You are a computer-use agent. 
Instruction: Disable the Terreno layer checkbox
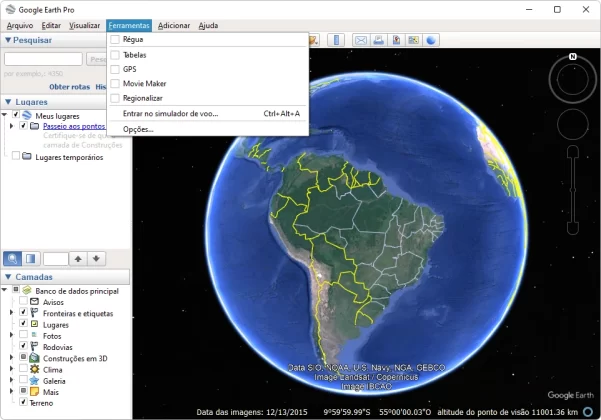pos(23,402)
